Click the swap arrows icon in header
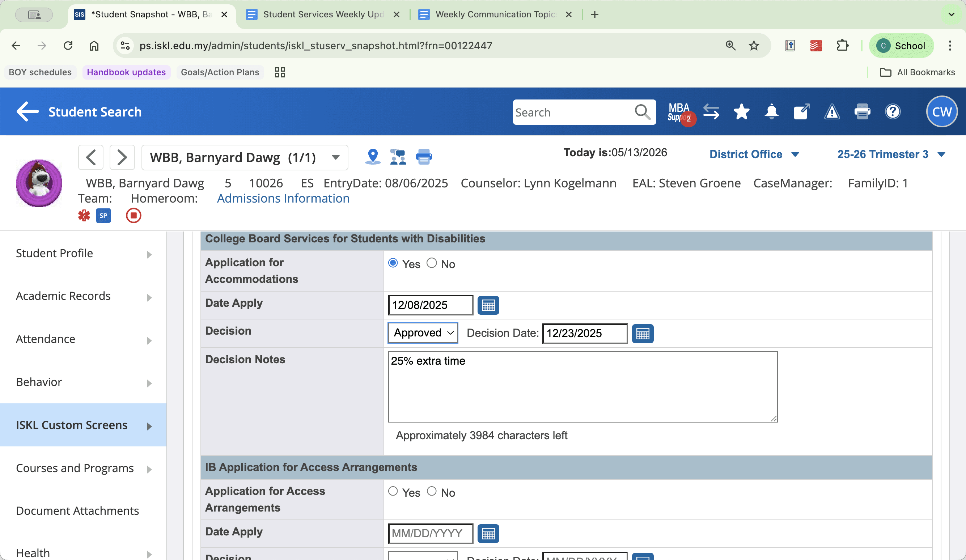The image size is (966, 560). point(711,112)
